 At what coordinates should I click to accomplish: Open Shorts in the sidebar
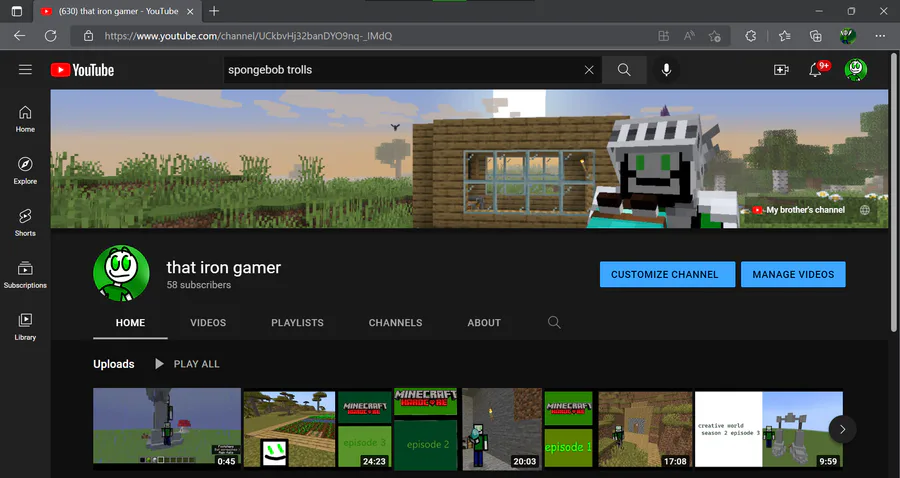coord(25,223)
